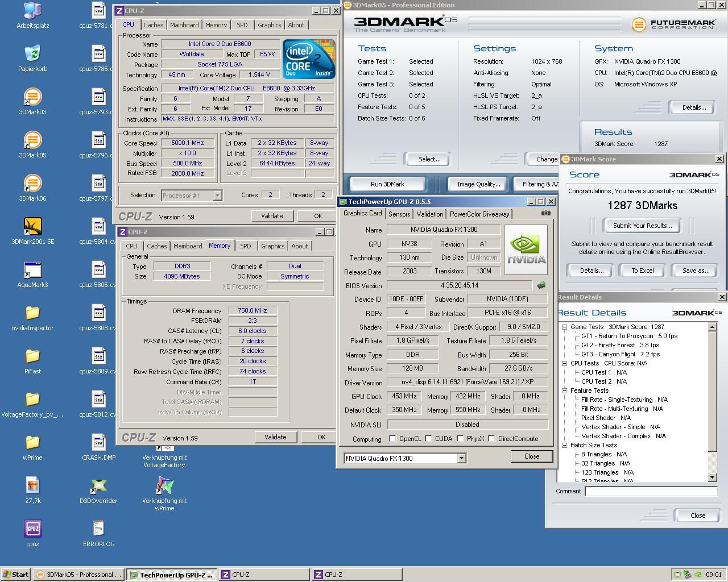Open Sensors tab in GPU-Z
The height and width of the screenshot is (582, 728).
399,214
